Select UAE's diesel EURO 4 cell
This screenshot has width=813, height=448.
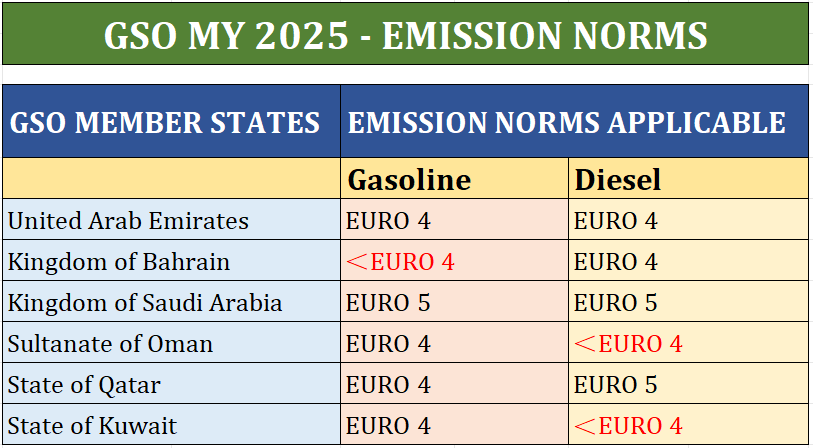(x=689, y=219)
